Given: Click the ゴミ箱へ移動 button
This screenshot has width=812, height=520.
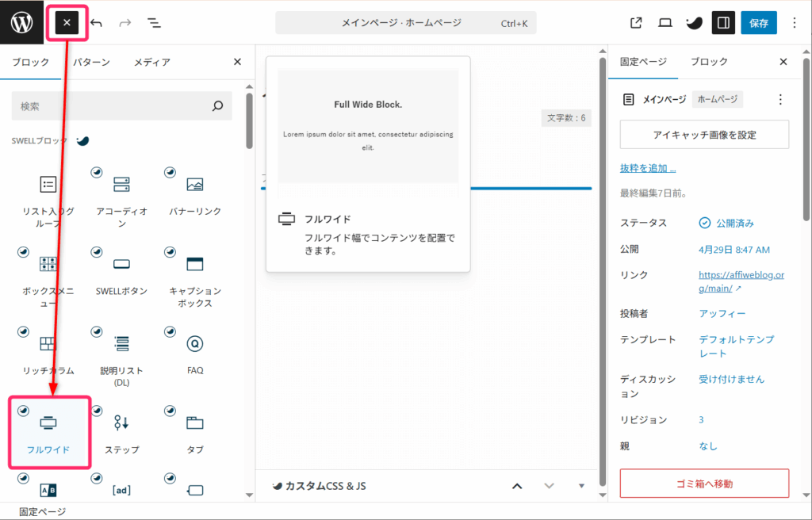Looking at the screenshot, I should coord(704,484).
